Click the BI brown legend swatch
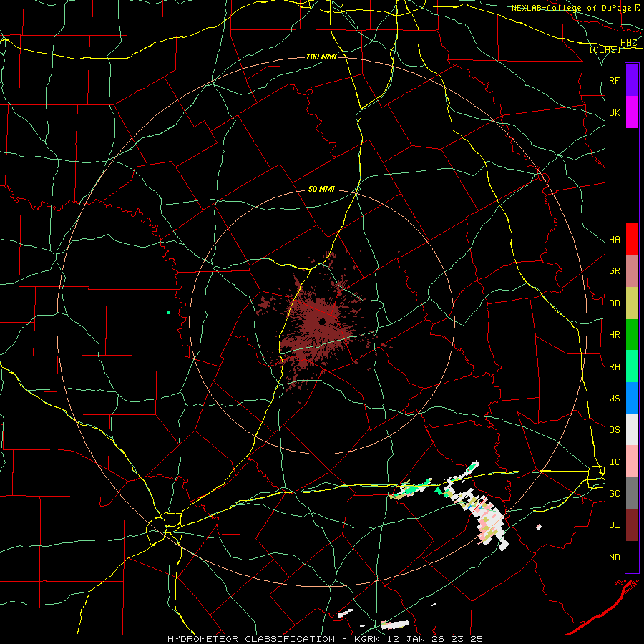This screenshot has width=644, height=644. [632, 525]
